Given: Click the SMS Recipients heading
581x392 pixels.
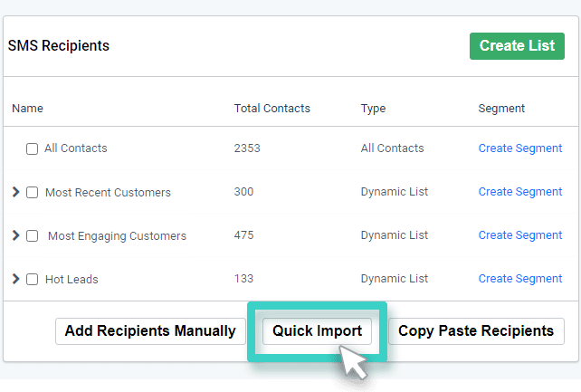Looking at the screenshot, I should (59, 46).
